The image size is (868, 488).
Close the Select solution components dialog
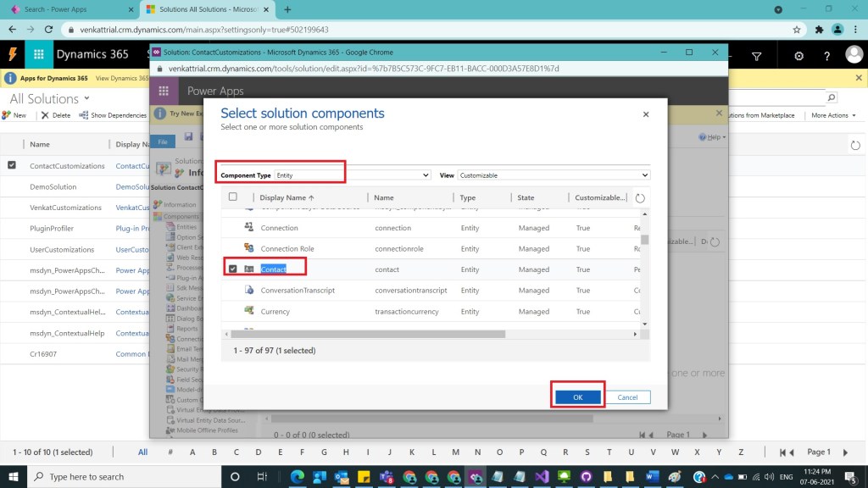[646, 114]
